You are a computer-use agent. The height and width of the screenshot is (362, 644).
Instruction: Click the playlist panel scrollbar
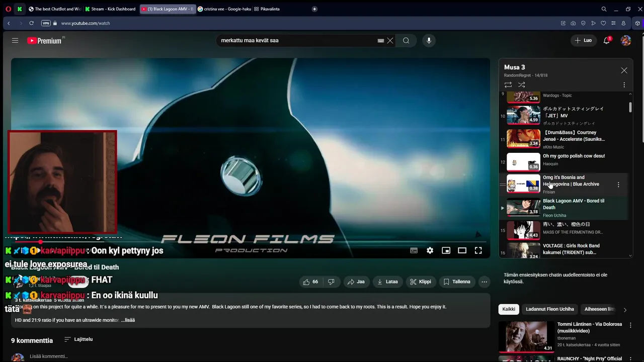tap(630, 108)
